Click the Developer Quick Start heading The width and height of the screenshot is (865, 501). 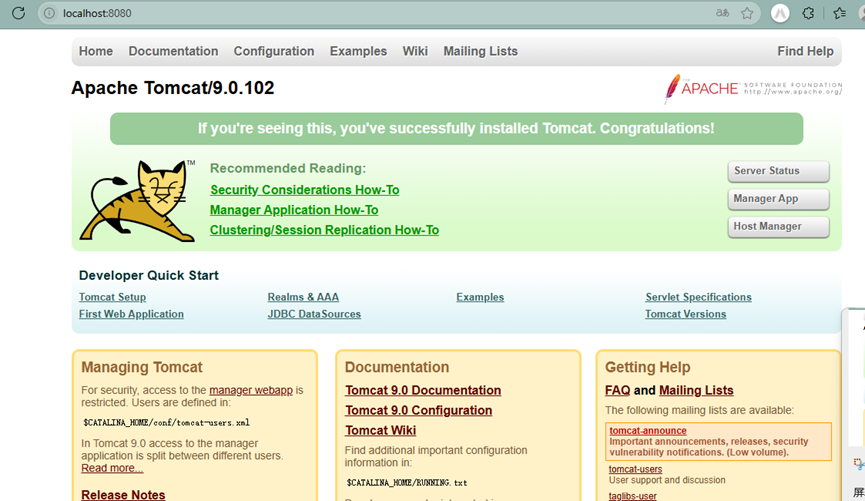pyautogui.click(x=148, y=275)
